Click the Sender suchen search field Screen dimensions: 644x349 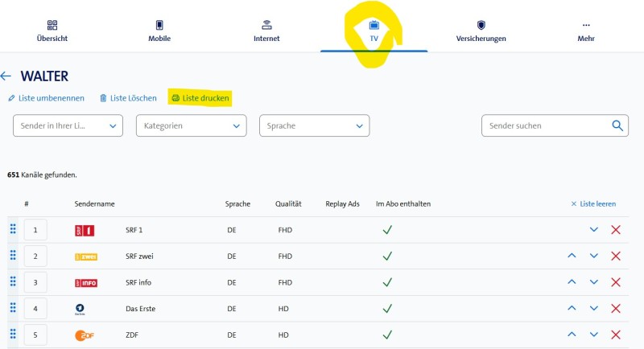[x=546, y=125]
